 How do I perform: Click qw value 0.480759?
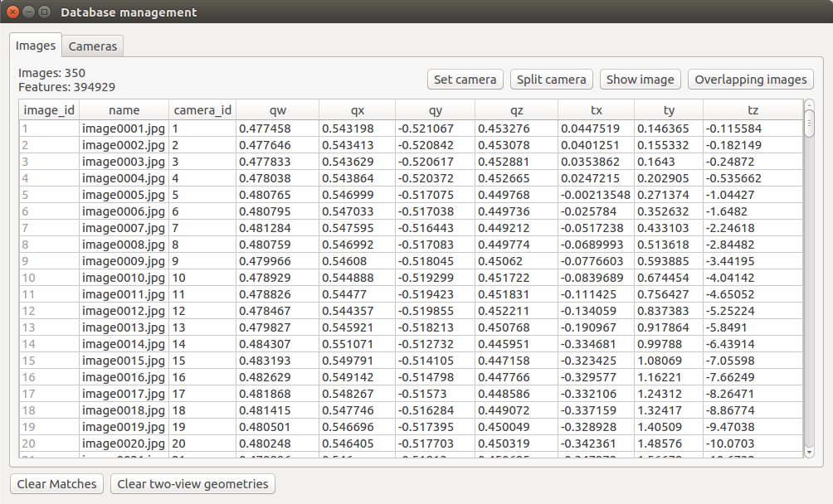(x=277, y=245)
